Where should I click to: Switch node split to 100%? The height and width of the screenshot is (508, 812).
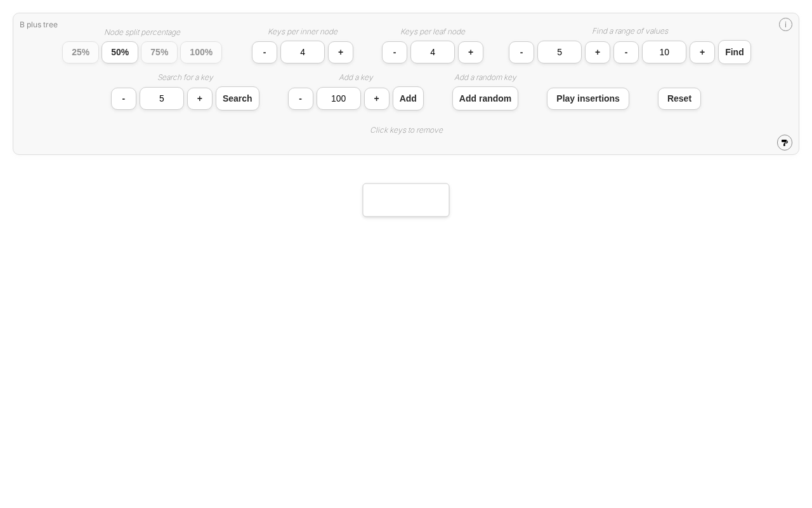[201, 52]
